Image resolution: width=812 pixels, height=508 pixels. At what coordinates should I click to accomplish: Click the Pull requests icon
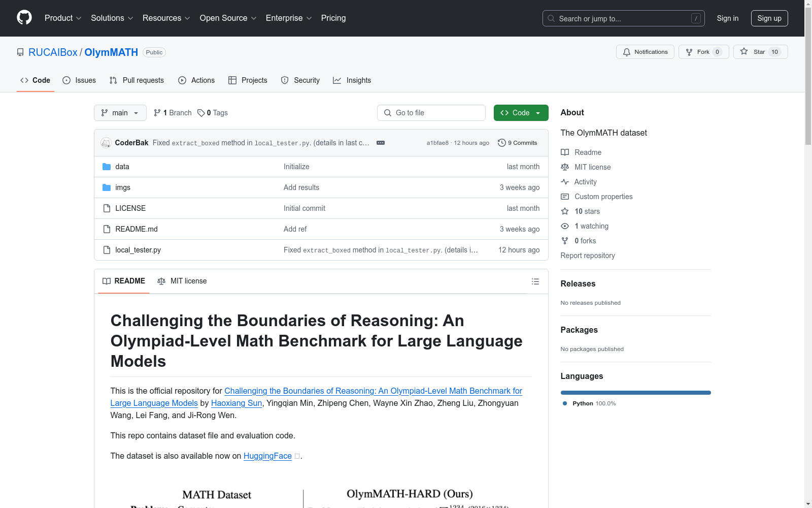coord(113,80)
